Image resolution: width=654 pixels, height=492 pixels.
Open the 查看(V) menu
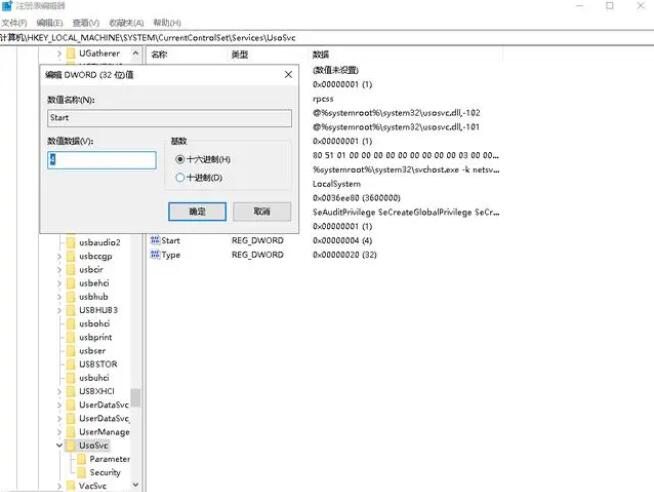[x=86, y=23]
